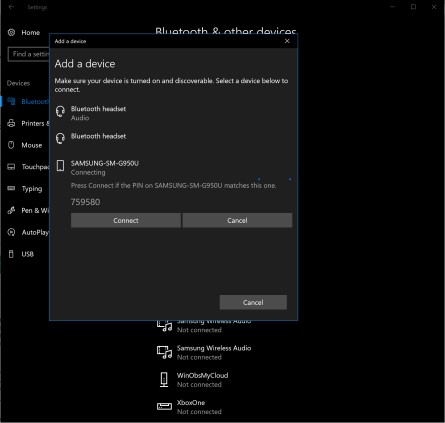Viewport: 445px width, 423px height.
Task: Click the Cancel button at the dialog bottom
Action: [253, 302]
